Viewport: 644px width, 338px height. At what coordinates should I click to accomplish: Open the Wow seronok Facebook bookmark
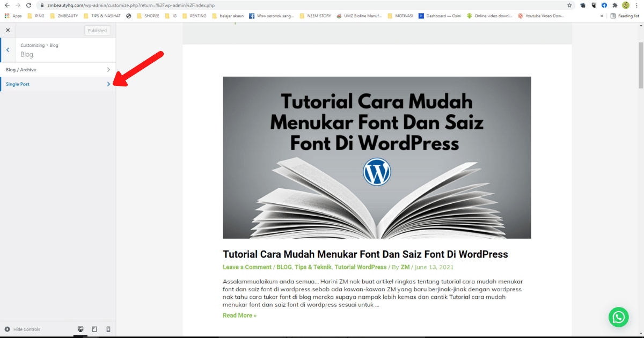(272, 16)
